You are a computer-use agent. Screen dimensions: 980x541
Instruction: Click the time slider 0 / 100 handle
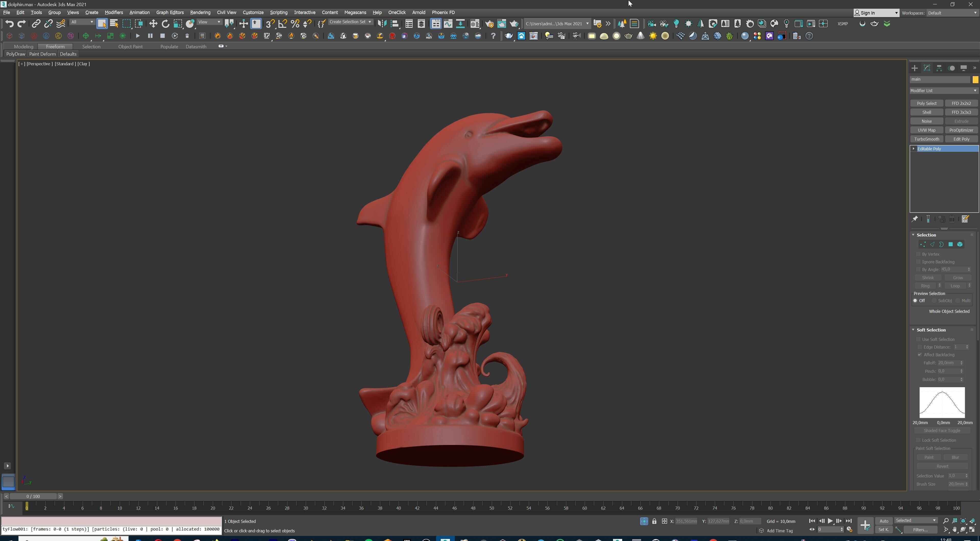[x=33, y=496]
